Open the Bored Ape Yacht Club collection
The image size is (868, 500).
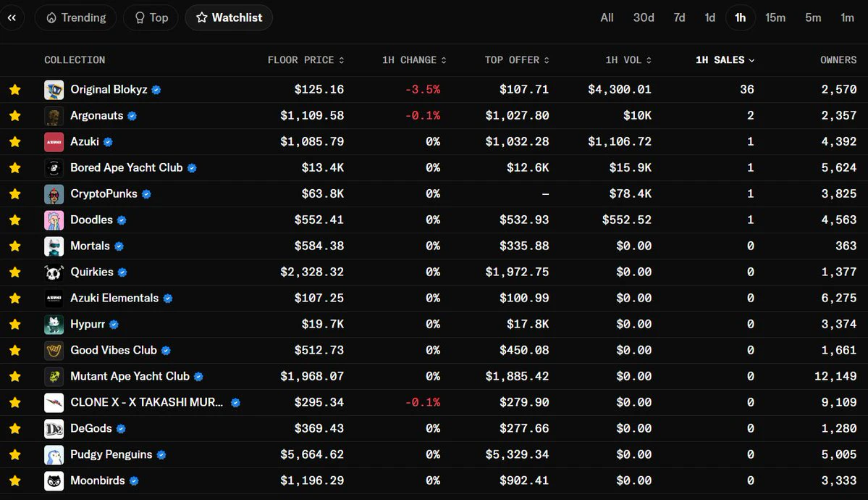pyautogui.click(x=126, y=167)
